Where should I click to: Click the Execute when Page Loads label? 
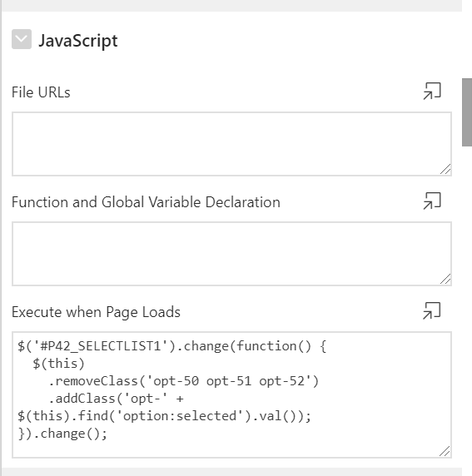pos(96,312)
